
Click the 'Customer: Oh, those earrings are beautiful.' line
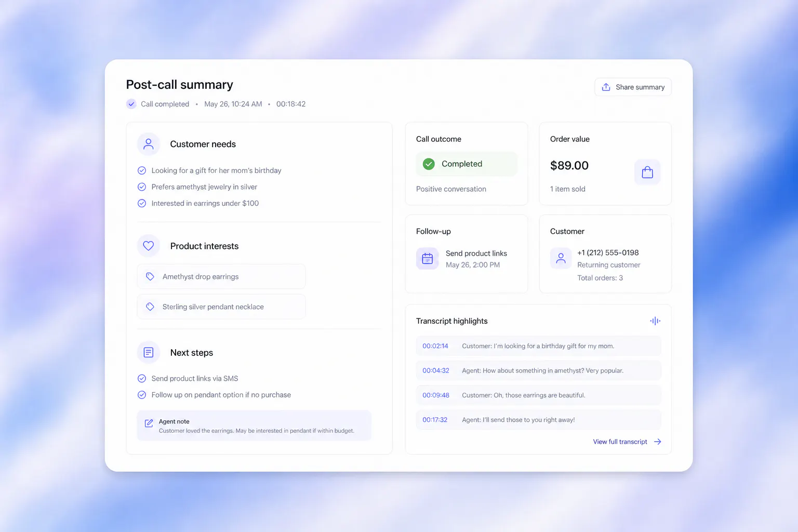pyautogui.click(x=524, y=395)
